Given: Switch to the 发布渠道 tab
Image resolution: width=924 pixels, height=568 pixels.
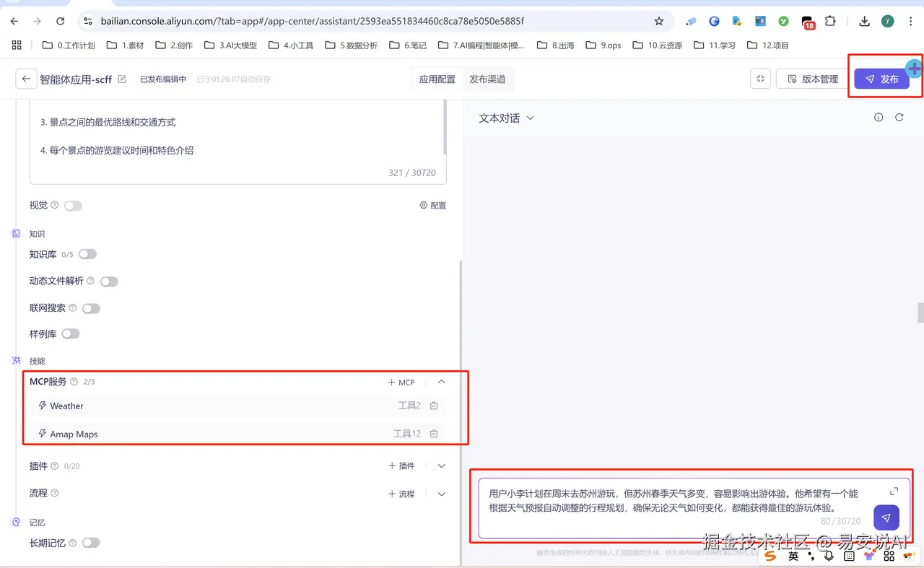Looking at the screenshot, I should coord(487,79).
